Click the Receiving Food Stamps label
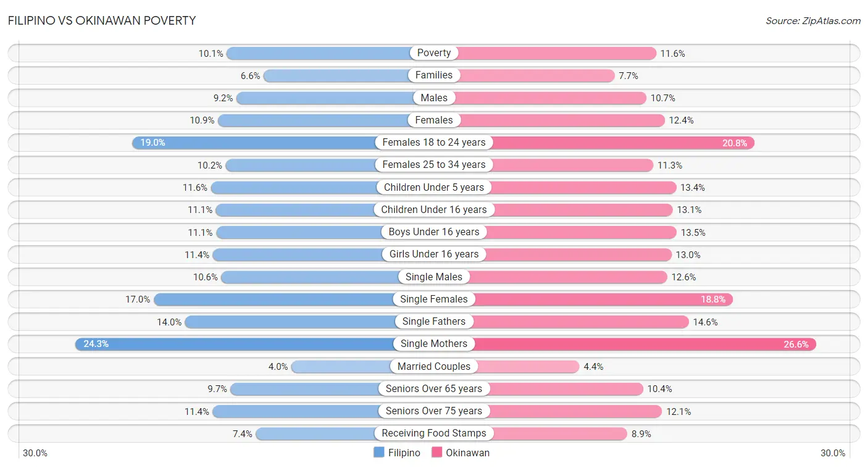This screenshot has height=468, width=868. point(434,433)
